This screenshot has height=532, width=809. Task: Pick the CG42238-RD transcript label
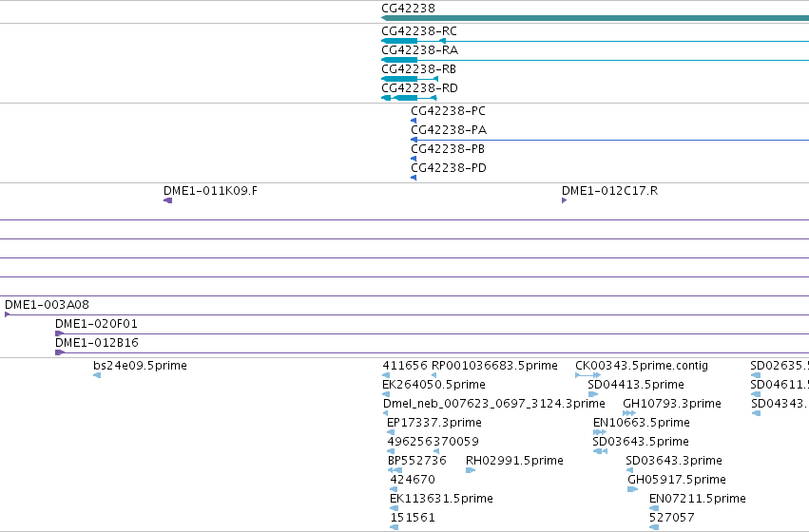419,88
